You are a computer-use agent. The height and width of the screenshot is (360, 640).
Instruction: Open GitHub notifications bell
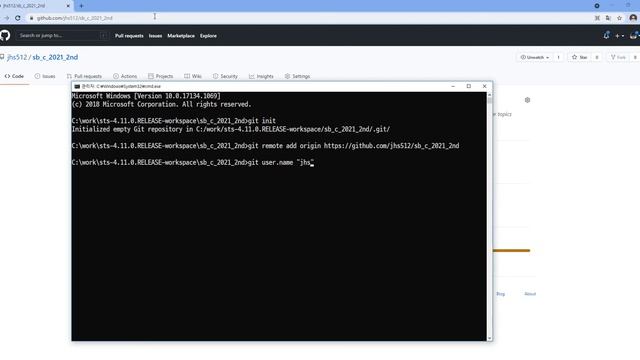tap(607, 36)
